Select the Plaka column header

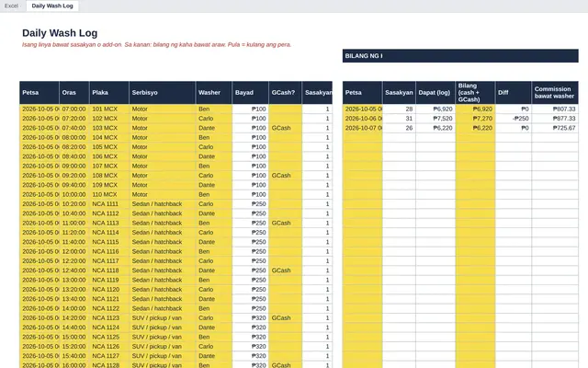pyautogui.click(x=109, y=92)
